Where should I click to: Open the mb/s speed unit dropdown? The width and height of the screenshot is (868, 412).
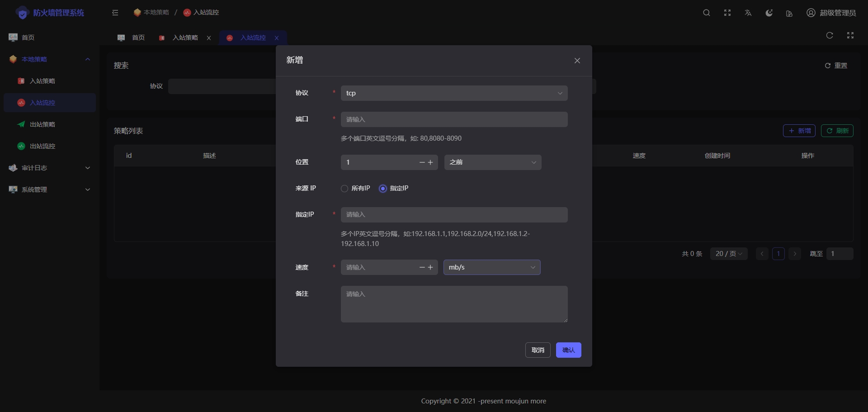(x=492, y=267)
